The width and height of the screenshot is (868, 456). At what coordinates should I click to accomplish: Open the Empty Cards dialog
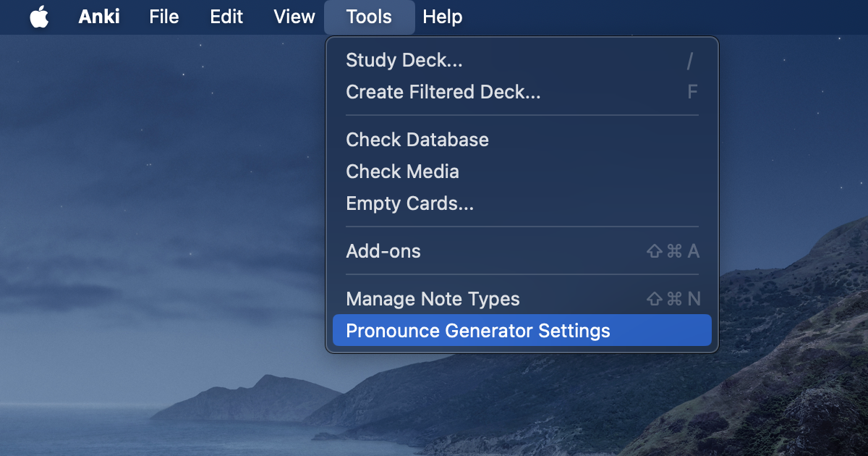pyautogui.click(x=409, y=203)
